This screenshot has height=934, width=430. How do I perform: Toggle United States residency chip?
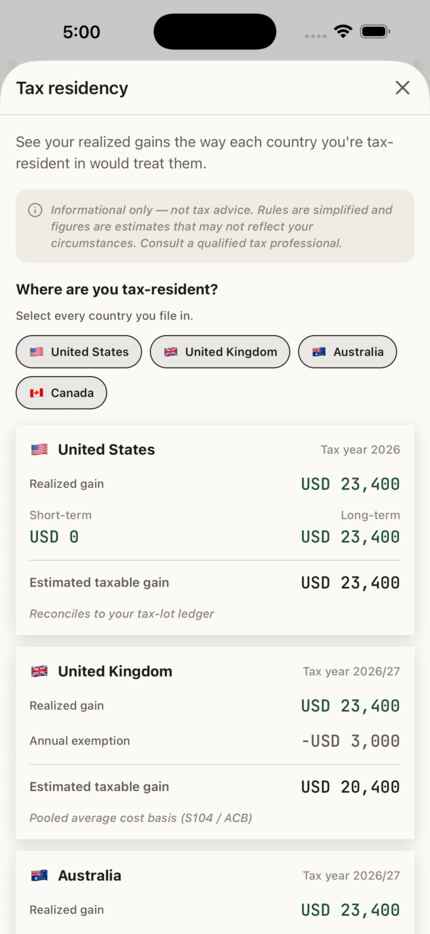point(79,352)
